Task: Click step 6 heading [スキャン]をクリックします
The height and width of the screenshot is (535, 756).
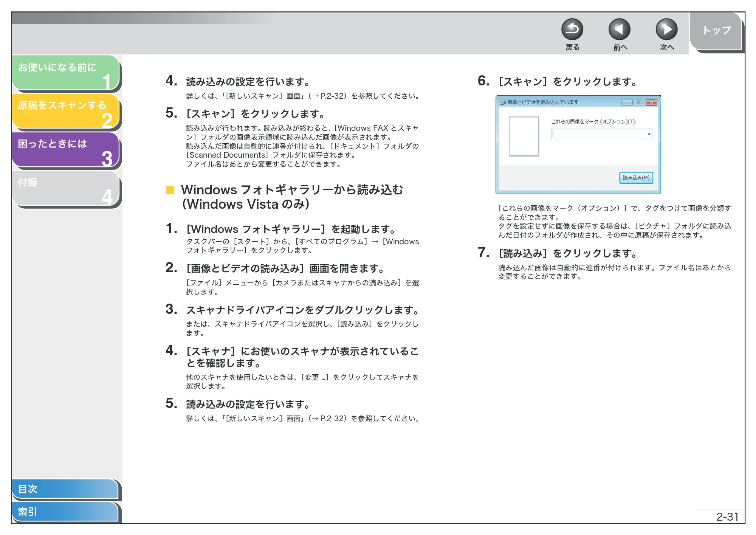Action: point(568,82)
